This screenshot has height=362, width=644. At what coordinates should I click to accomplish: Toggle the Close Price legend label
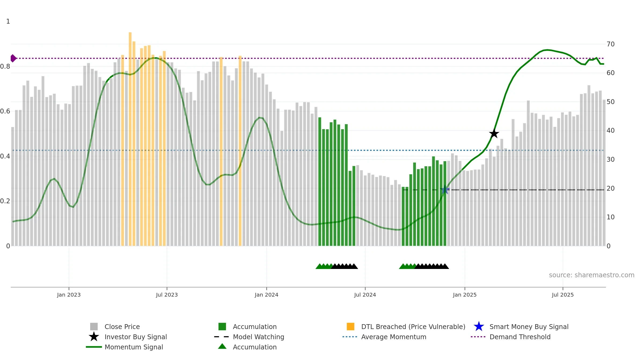click(122, 327)
